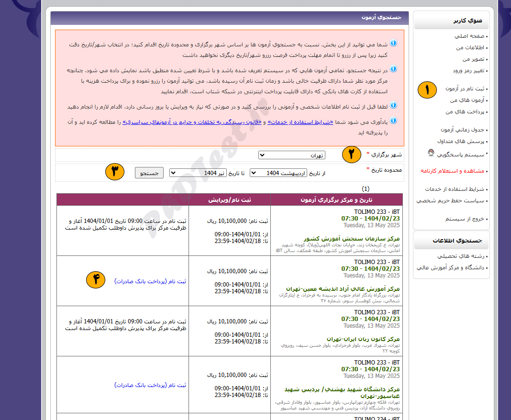
Task: Click the جستجو search button
Action: pos(149,173)
